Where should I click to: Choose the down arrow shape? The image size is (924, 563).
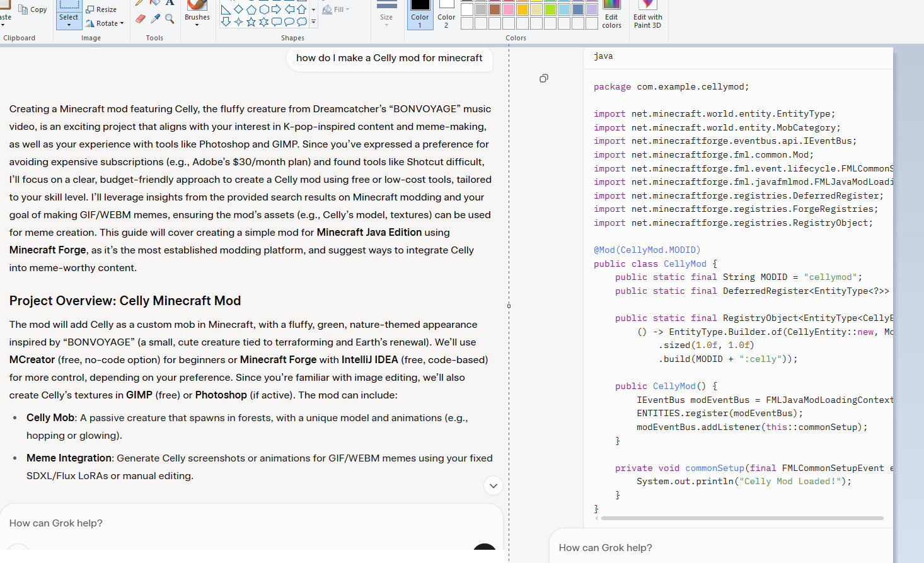(226, 22)
